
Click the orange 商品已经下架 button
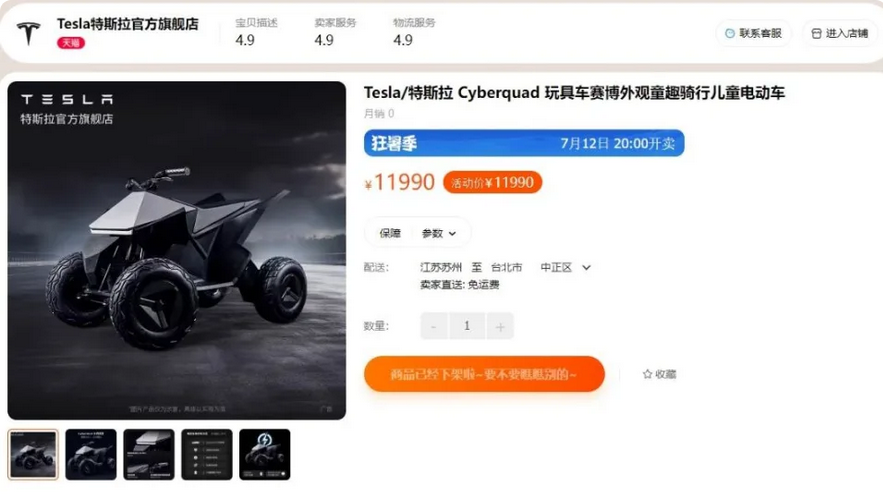pyautogui.click(x=484, y=374)
